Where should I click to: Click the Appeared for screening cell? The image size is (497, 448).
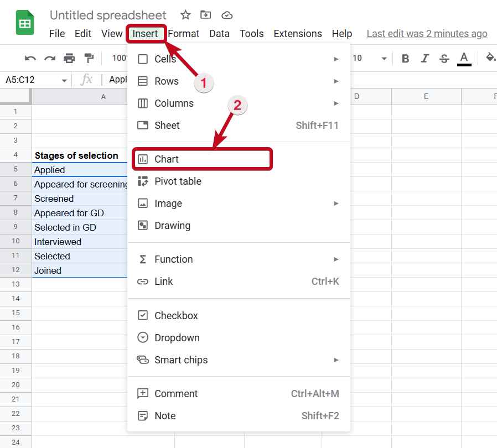pyautogui.click(x=80, y=184)
